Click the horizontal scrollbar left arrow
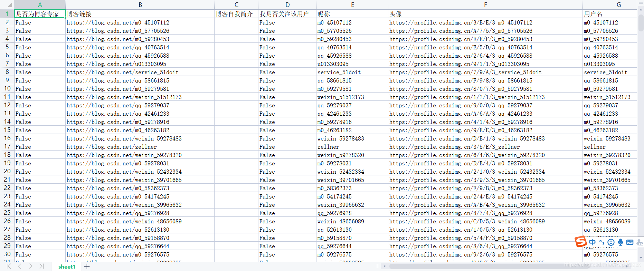 tap(385, 266)
